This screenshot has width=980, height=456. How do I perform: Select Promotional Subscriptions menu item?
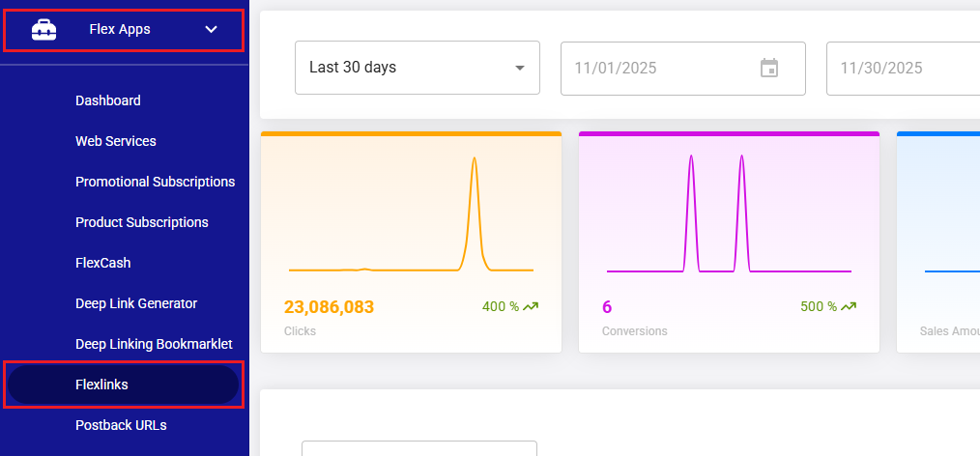click(x=155, y=182)
